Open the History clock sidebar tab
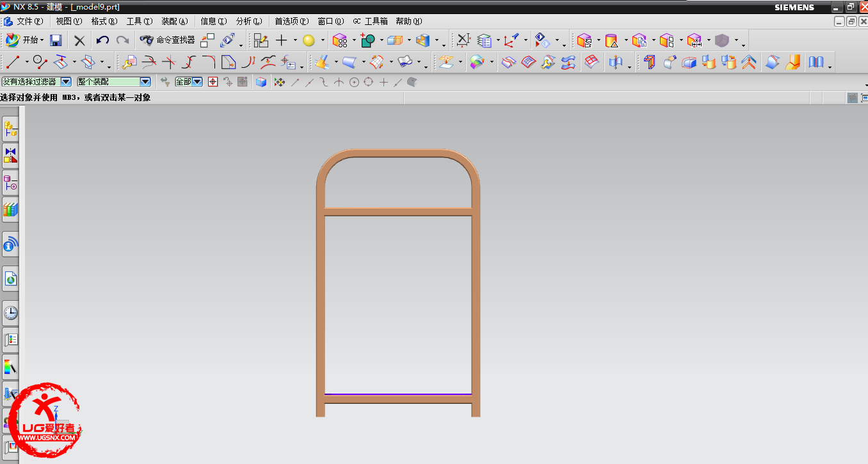Viewport: 868px width, 464px height. pyautogui.click(x=10, y=312)
